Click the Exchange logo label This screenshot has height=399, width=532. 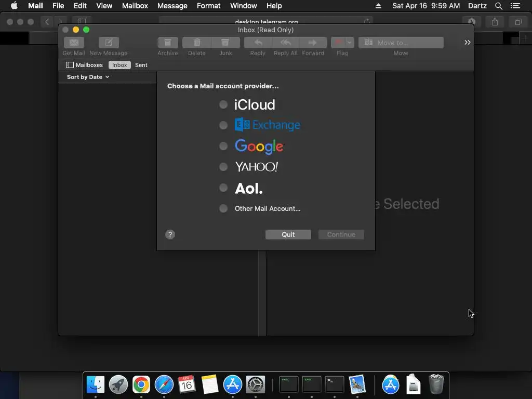[x=268, y=125]
